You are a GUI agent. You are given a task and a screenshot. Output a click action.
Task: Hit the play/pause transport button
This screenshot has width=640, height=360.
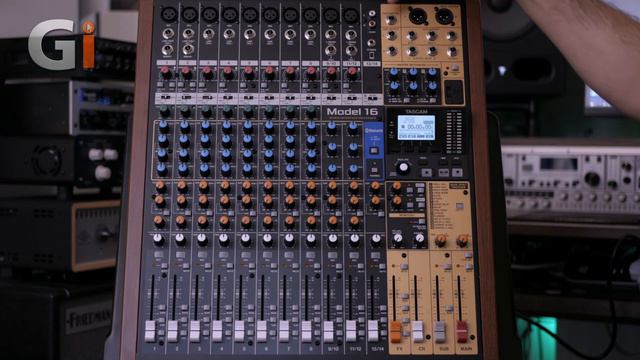[444, 172]
